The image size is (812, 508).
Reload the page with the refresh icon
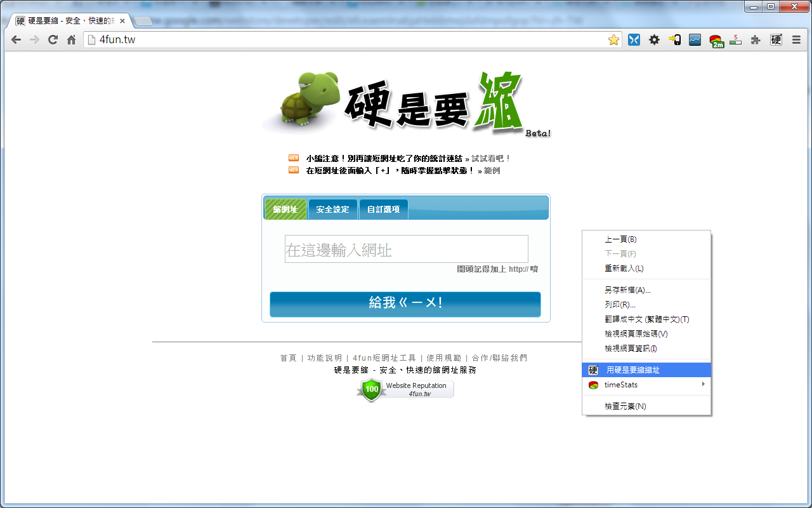pyautogui.click(x=53, y=40)
